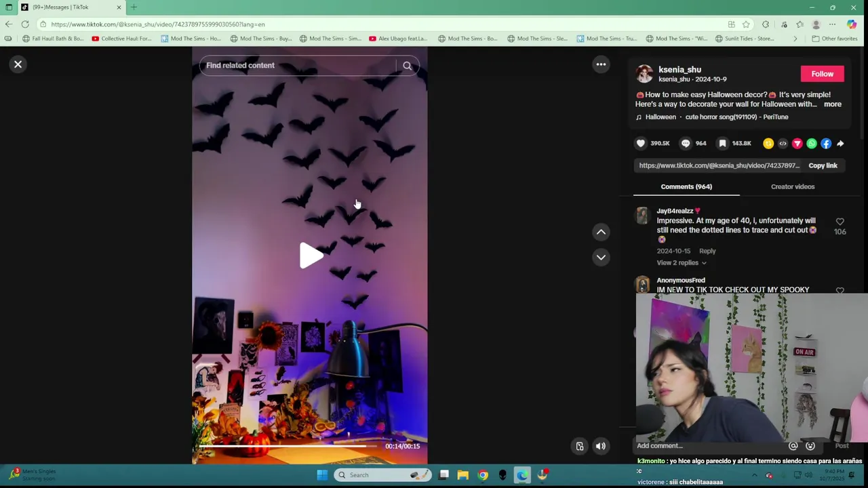Open Google Chrome from the taskbar
868x488 pixels.
(483, 475)
